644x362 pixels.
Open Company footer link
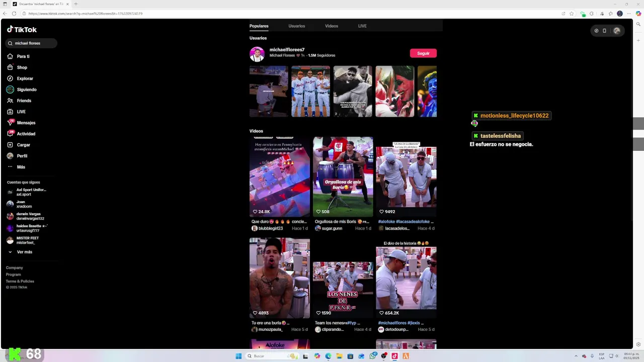15,268
